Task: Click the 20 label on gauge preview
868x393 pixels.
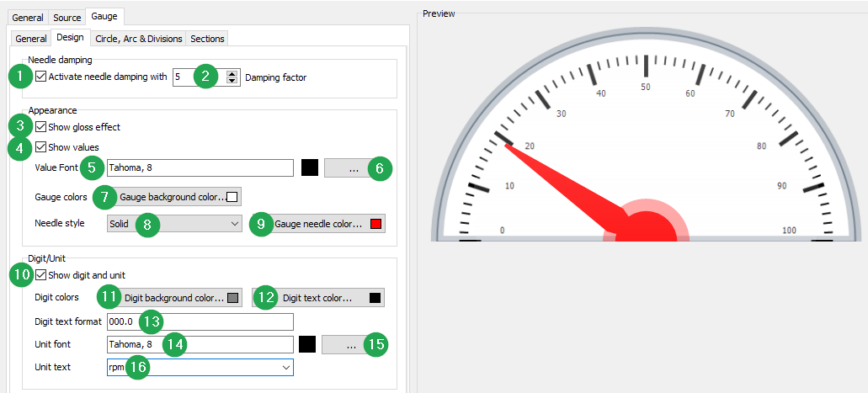Action: (x=530, y=146)
